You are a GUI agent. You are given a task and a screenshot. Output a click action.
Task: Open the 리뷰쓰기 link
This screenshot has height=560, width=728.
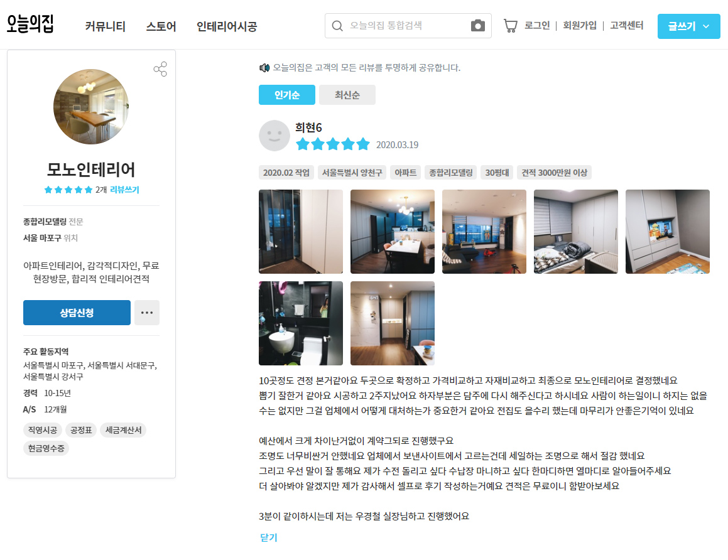[124, 190]
